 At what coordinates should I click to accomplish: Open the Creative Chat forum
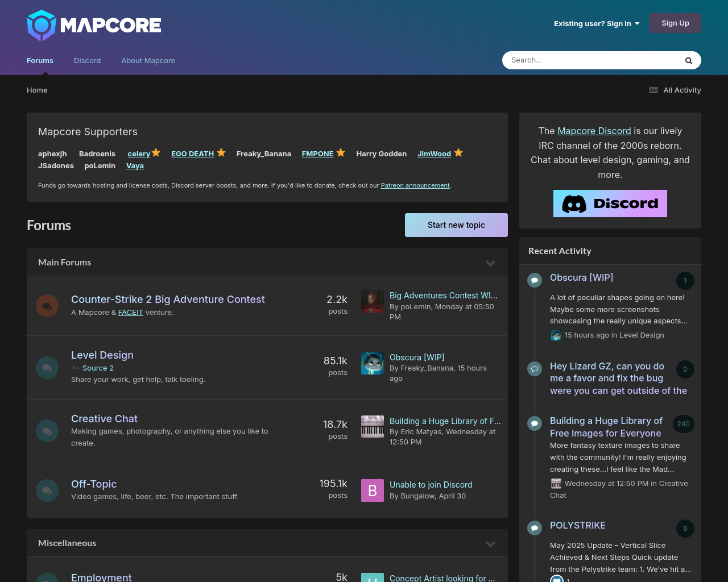[x=104, y=419]
